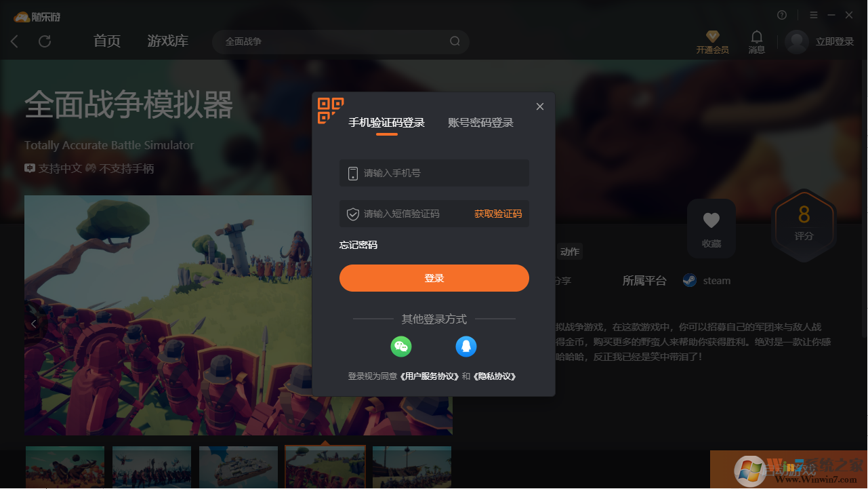Select the fourth screenshot thumbnail
The width and height of the screenshot is (868, 489).
pyautogui.click(x=325, y=467)
